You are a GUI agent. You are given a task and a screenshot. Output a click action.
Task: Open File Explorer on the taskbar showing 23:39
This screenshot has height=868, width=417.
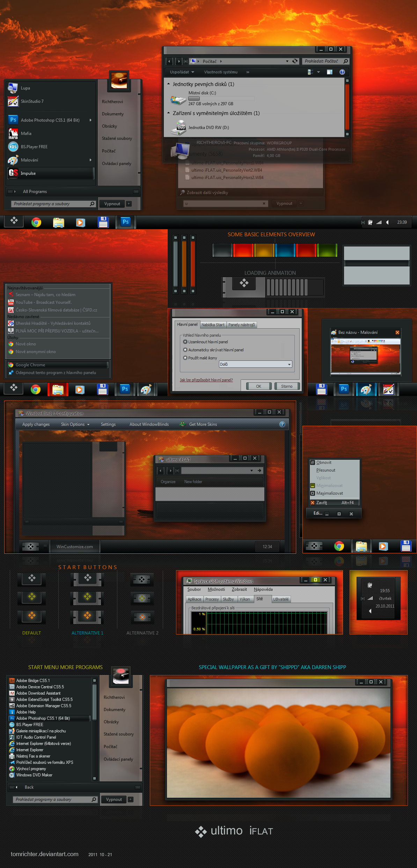point(59,222)
